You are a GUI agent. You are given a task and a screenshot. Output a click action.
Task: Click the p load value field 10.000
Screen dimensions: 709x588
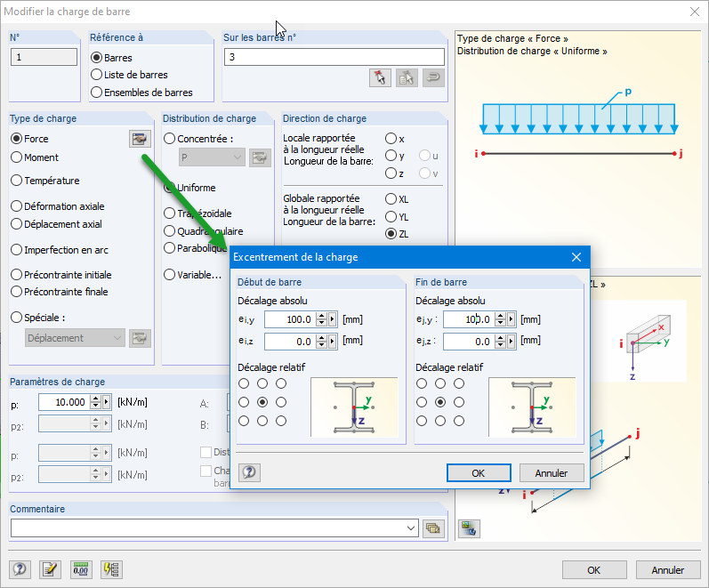[x=64, y=402]
